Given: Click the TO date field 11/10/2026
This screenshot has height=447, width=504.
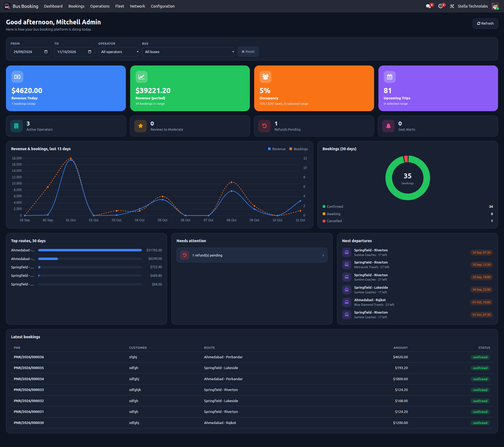Looking at the screenshot, I should click(x=75, y=52).
